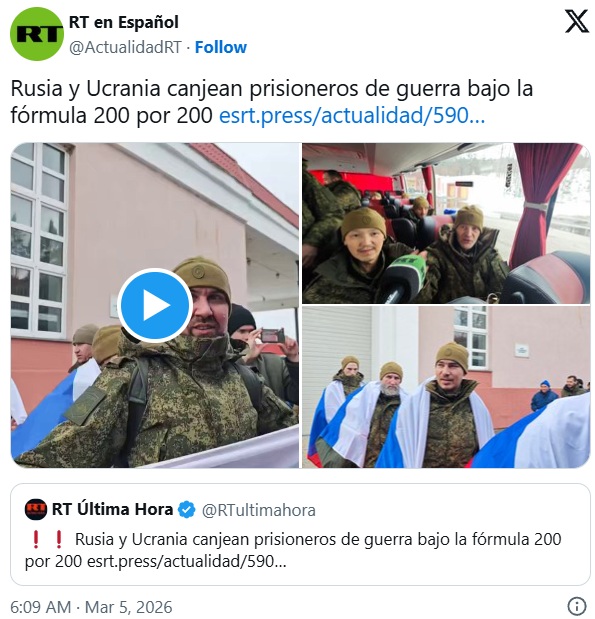Click the @RTultimahora handle
The height and width of the screenshot is (619, 595).
coord(259,510)
